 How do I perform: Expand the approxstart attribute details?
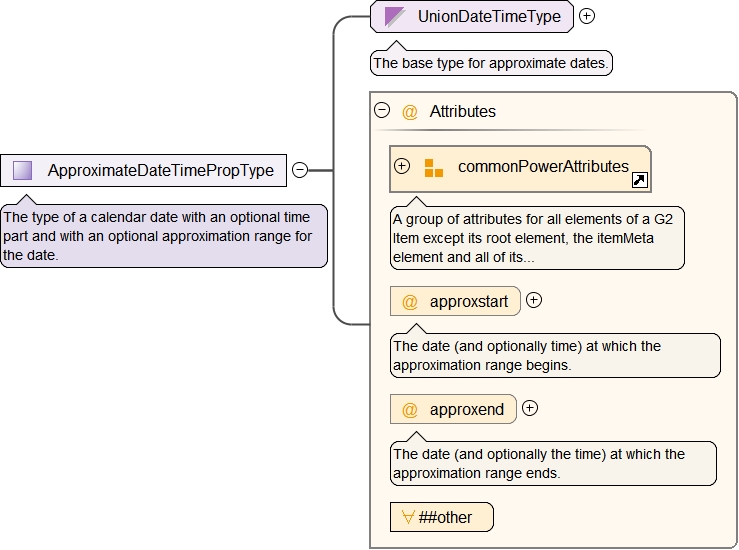pos(534,300)
